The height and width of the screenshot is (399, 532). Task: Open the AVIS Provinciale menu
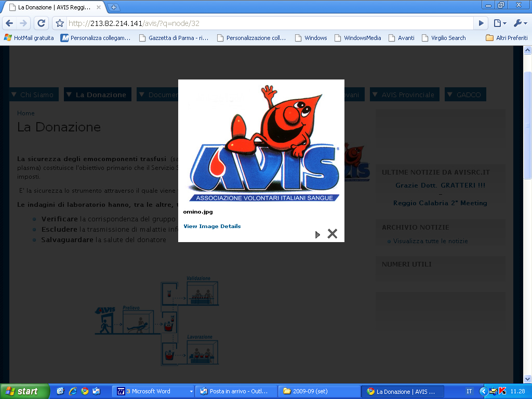click(x=405, y=95)
